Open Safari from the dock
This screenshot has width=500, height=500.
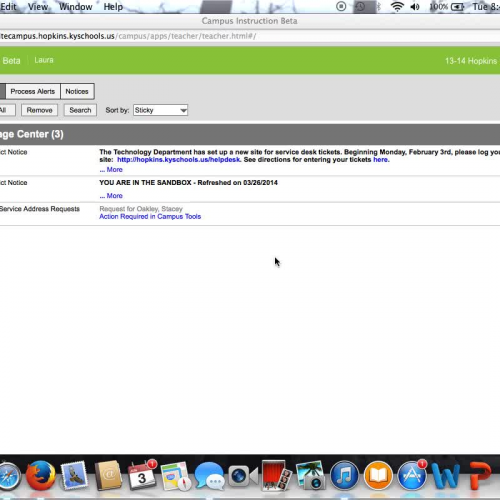pyautogui.click(x=9, y=476)
